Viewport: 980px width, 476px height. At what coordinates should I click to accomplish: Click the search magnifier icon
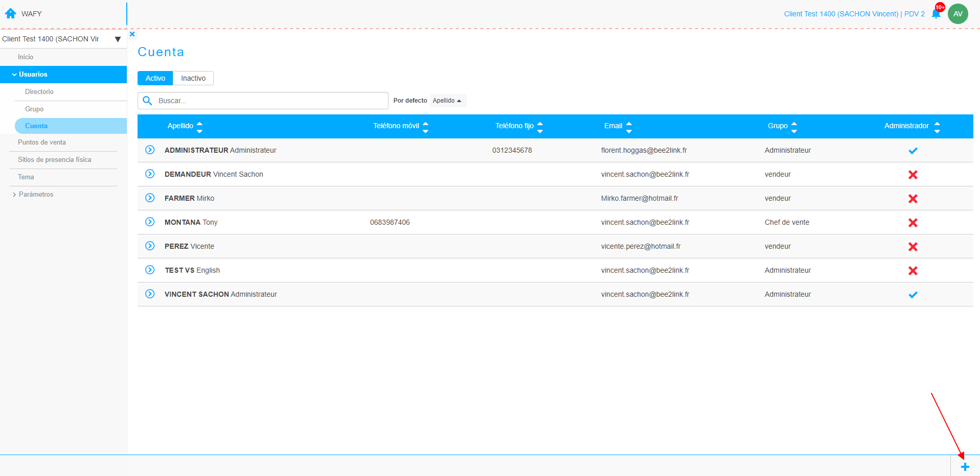pos(147,101)
